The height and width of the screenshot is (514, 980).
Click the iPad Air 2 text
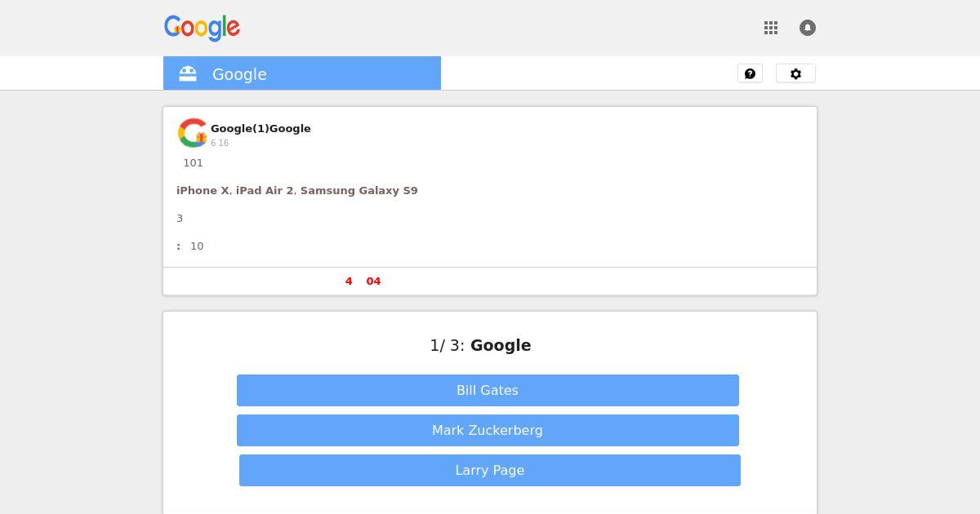265,190
